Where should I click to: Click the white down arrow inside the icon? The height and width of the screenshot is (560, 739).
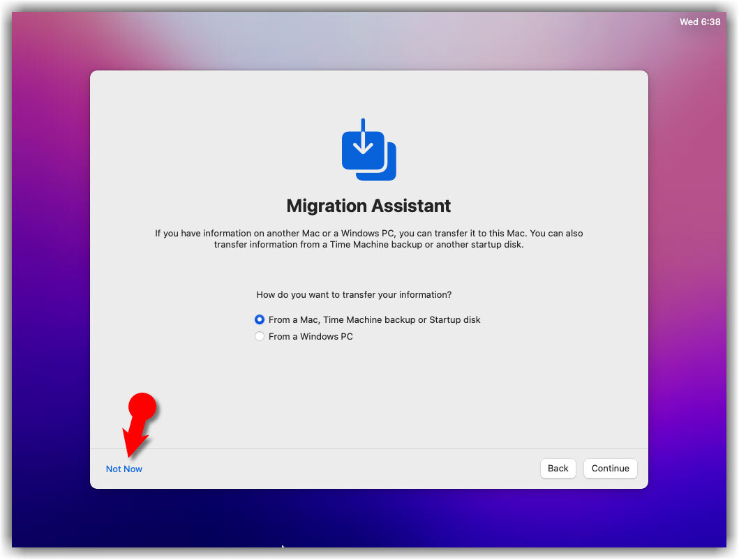(363, 139)
